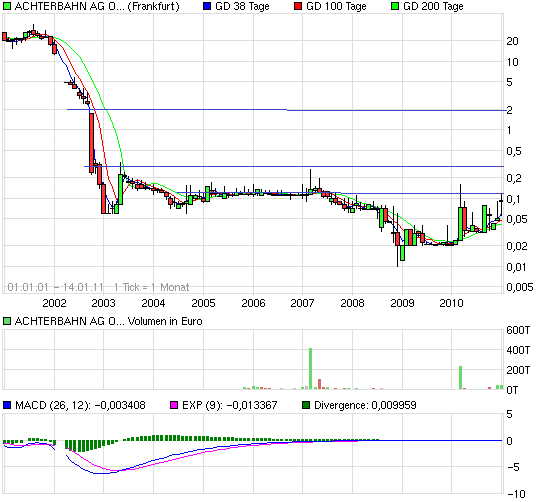Click the 'EXP (9): -0,013367' label
This screenshot has height=502, width=545.
(x=230, y=405)
